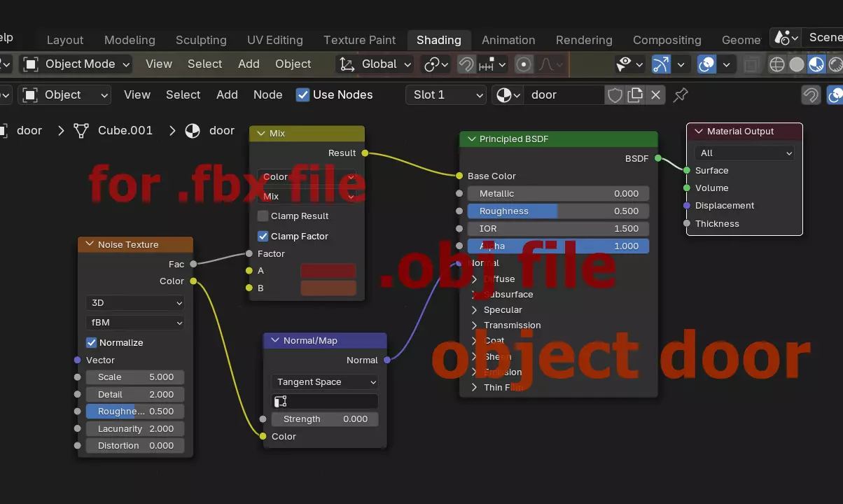
Task: Click the scene icon dropdown beside Scene
Action: tap(786, 38)
